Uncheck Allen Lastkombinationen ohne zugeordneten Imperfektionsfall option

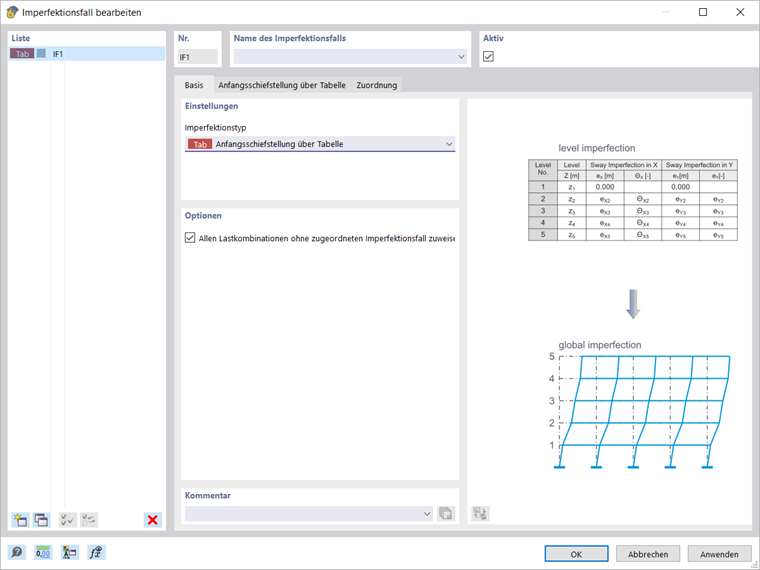coord(190,238)
